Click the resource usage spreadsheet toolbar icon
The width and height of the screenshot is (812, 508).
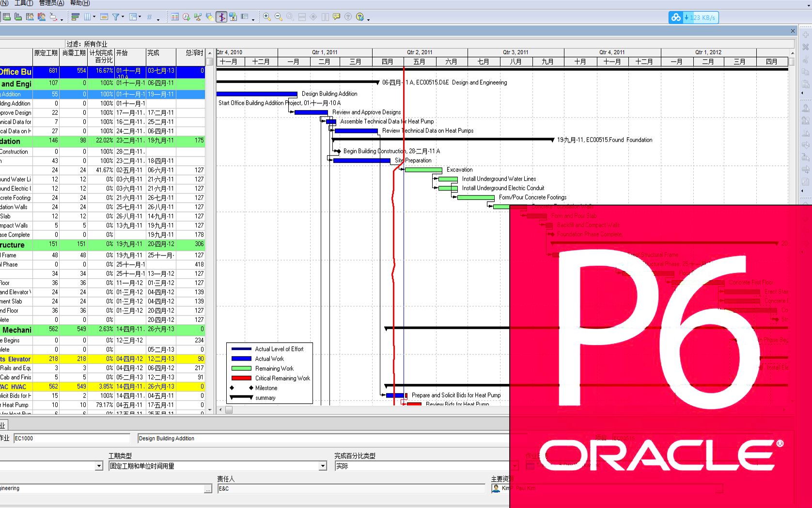coord(30,17)
